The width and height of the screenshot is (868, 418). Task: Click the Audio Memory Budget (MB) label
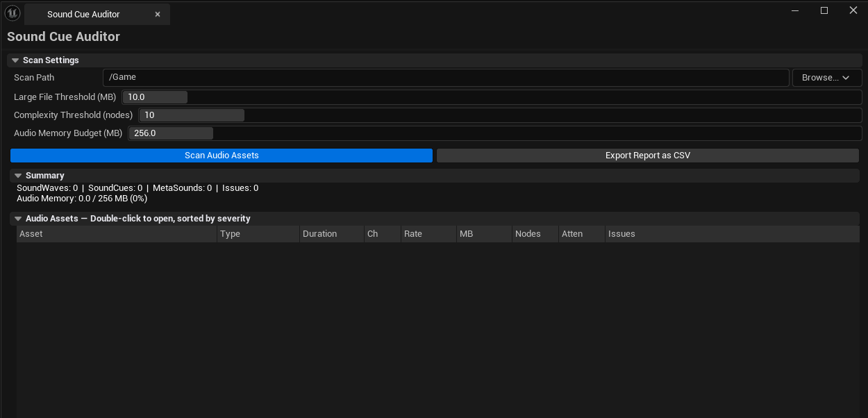(x=68, y=133)
